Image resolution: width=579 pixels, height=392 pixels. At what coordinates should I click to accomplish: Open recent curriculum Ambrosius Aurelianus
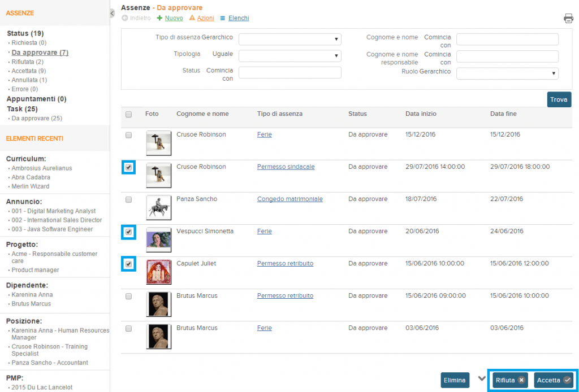coord(42,168)
